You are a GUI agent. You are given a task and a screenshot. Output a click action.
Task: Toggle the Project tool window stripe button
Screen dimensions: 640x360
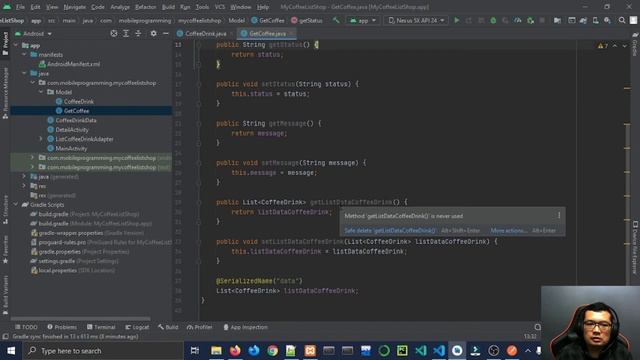[x=5, y=44]
